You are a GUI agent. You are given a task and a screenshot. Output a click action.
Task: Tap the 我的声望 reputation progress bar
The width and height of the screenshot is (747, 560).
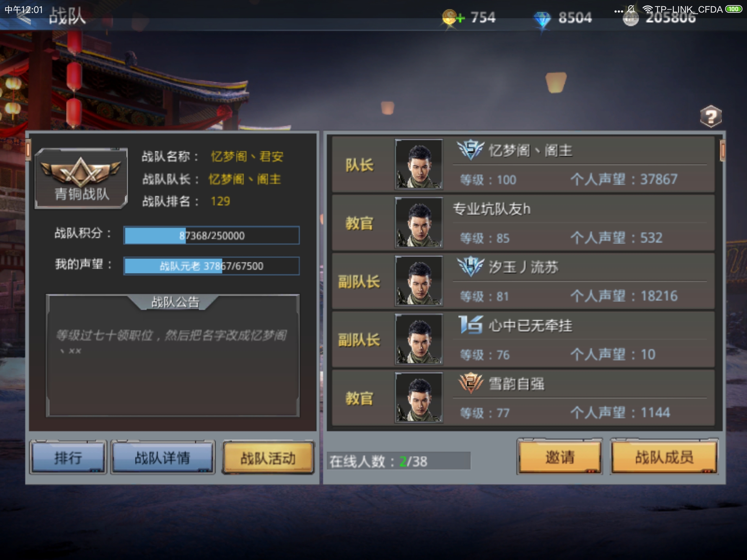212,266
